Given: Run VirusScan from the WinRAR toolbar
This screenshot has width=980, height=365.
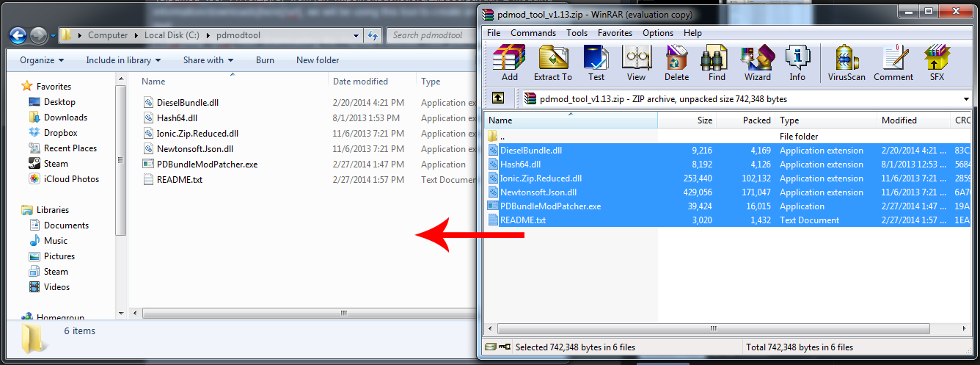Looking at the screenshot, I should coord(847,63).
